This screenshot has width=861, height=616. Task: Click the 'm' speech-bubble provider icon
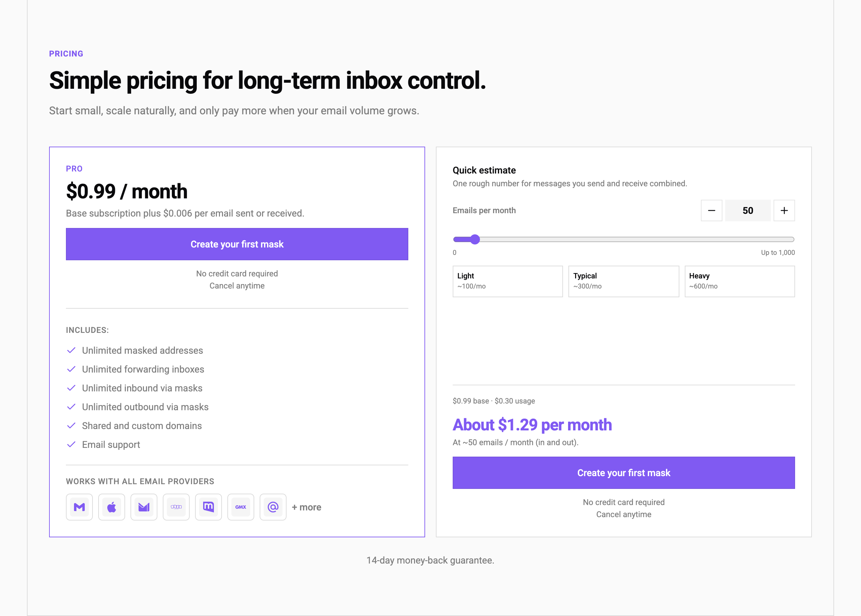(208, 507)
